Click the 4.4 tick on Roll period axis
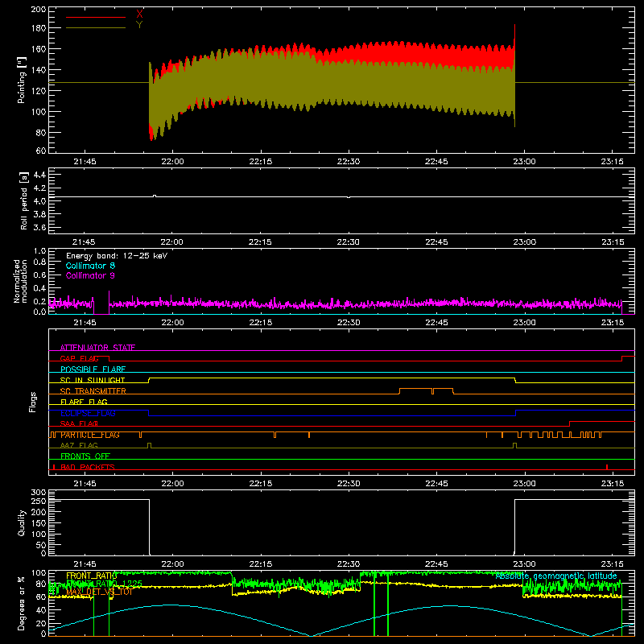Screen dimensions: 644x644 [39, 175]
